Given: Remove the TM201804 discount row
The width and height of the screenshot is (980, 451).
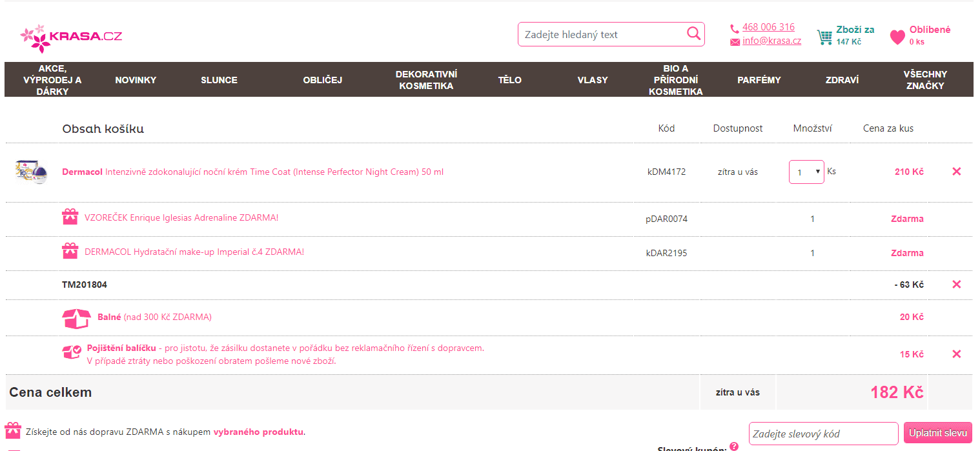Looking at the screenshot, I should point(956,285).
